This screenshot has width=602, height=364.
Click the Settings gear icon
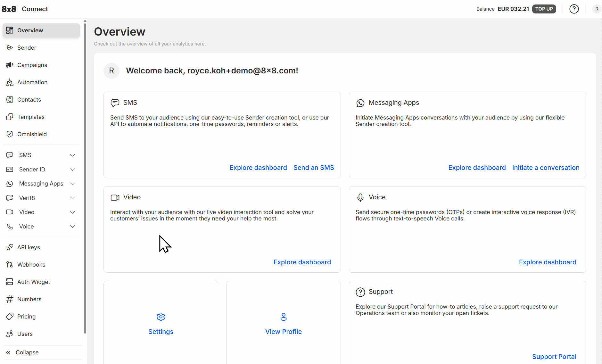tap(161, 317)
